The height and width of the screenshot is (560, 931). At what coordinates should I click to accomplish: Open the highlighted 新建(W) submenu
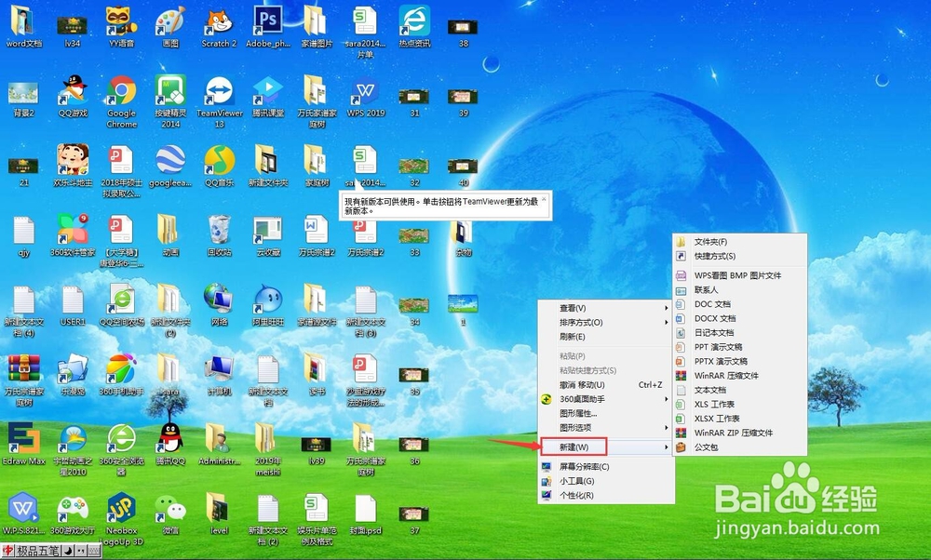[606, 447]
